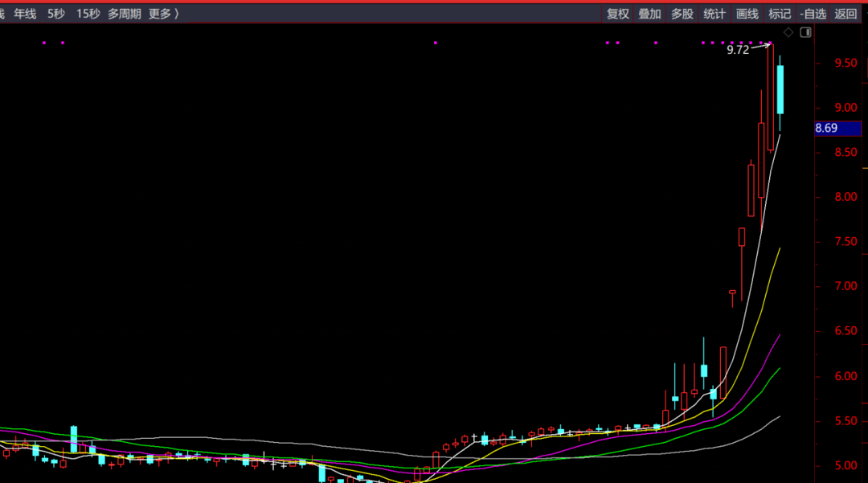Click the diamond icon above the chart
This screenshot has width=868, height=483.
pos(788,33)
